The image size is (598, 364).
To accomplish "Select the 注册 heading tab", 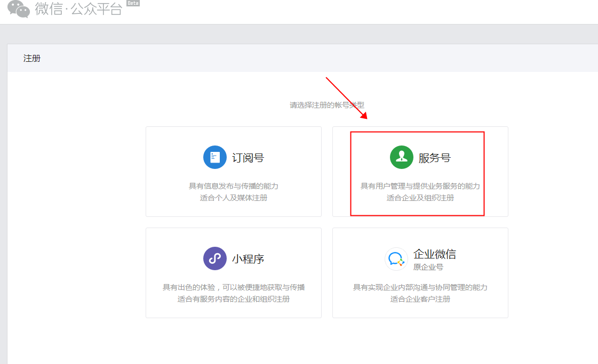I will [x=32, y=58].
